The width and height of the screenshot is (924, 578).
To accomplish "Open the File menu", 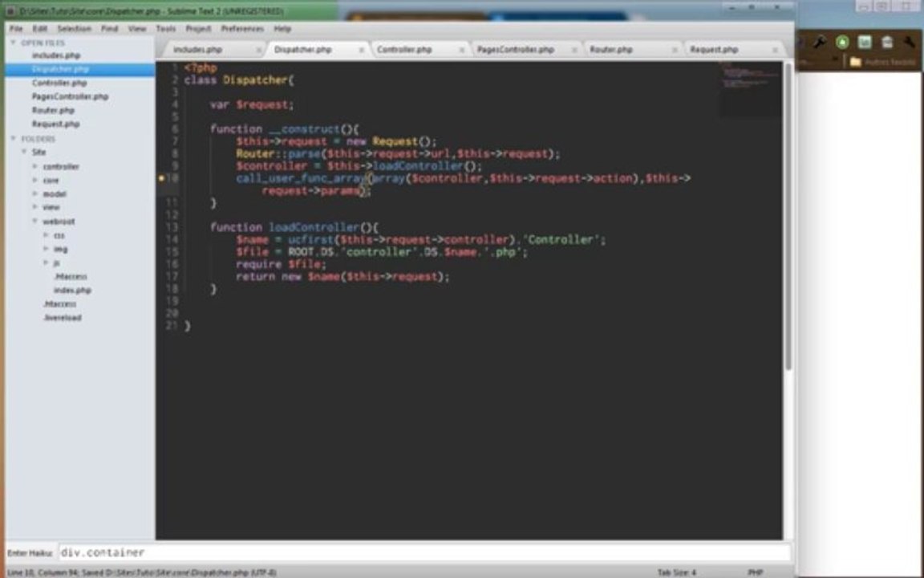I will pyautogui.click(x=16, y=28).
